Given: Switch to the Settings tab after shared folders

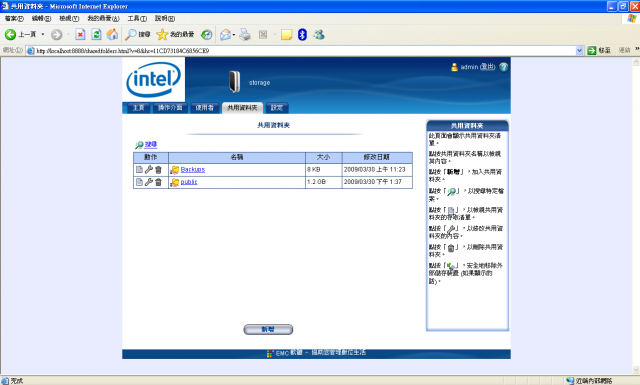Looking at the screenshot, I should click(x=277, y=108).
